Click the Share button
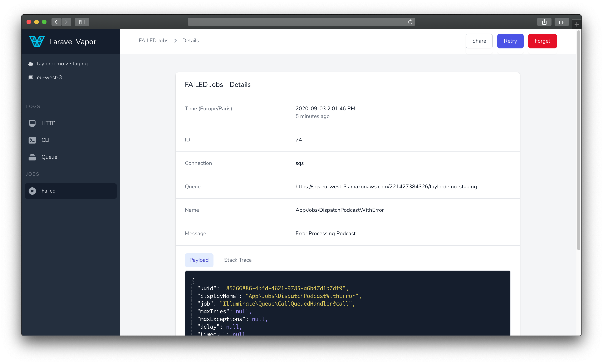The width and height of the screenshot is (603, 364). 479,41
